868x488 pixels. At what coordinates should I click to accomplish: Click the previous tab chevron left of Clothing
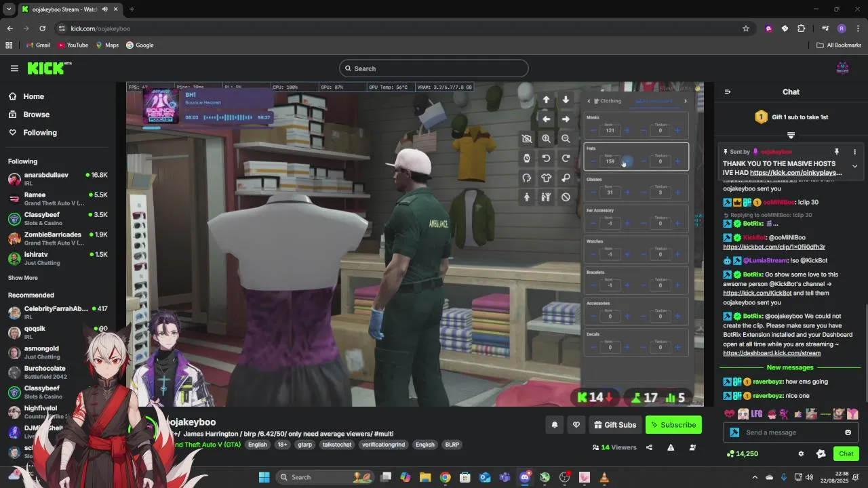click(x=589, y=101)
